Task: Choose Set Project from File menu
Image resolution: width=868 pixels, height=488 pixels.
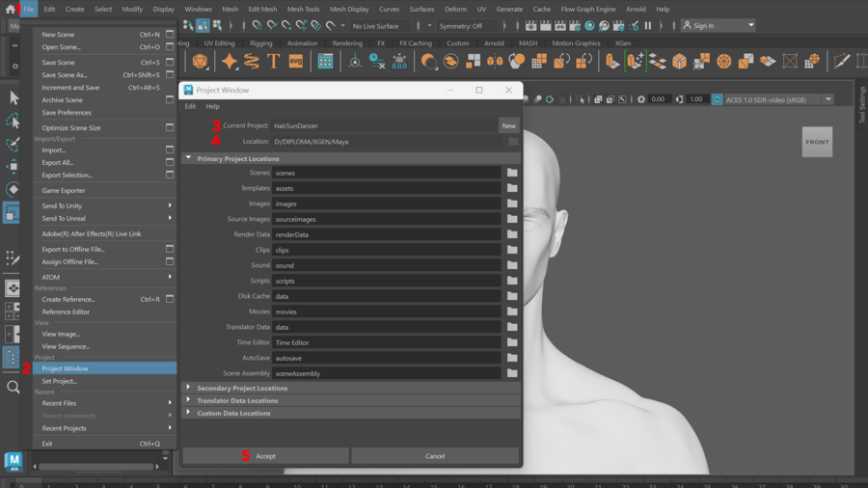Action: point(59,381)
